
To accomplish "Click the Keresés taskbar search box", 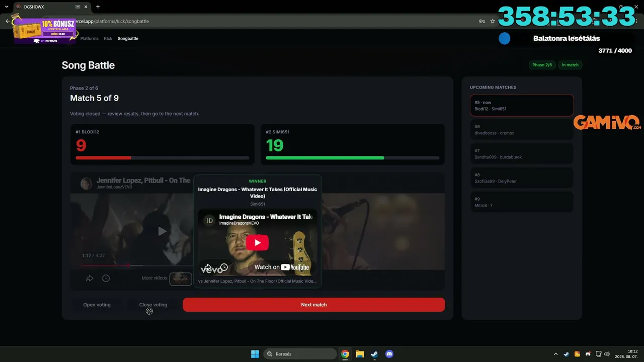I will click(x=300, y=354).
